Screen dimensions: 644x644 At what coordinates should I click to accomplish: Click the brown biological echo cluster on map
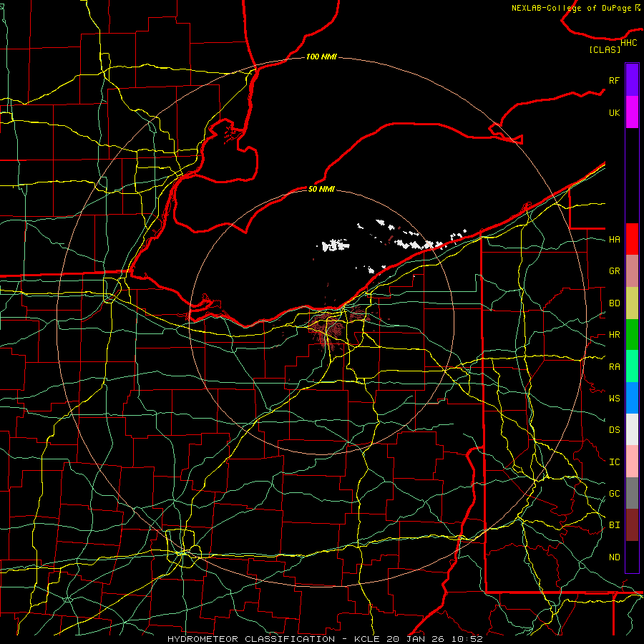click(328, 326)
